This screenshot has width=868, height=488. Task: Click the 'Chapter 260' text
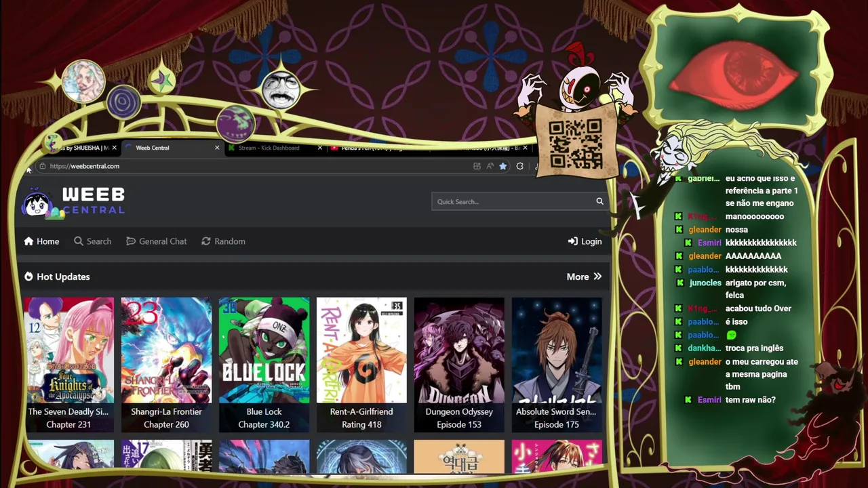coord(166,425)
